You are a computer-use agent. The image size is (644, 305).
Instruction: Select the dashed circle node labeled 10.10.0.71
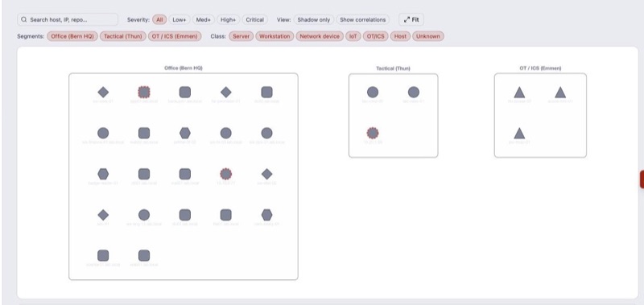pyautogui.click(x=226, y=174)
